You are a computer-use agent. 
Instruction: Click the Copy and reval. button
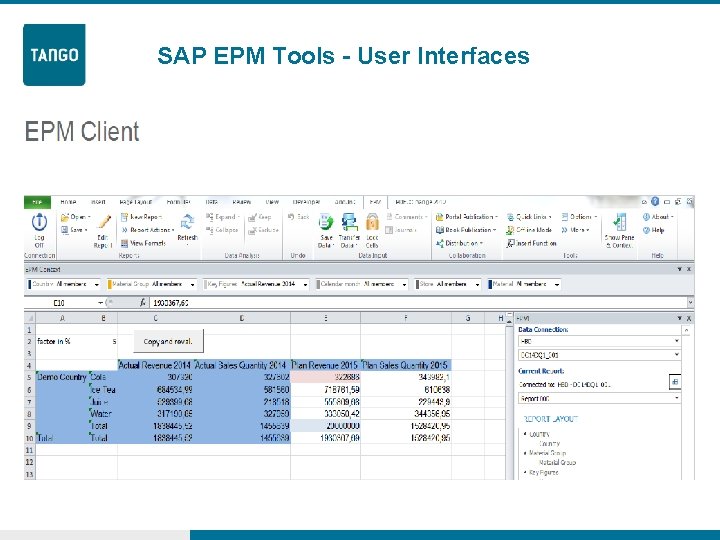coord(168,342)
